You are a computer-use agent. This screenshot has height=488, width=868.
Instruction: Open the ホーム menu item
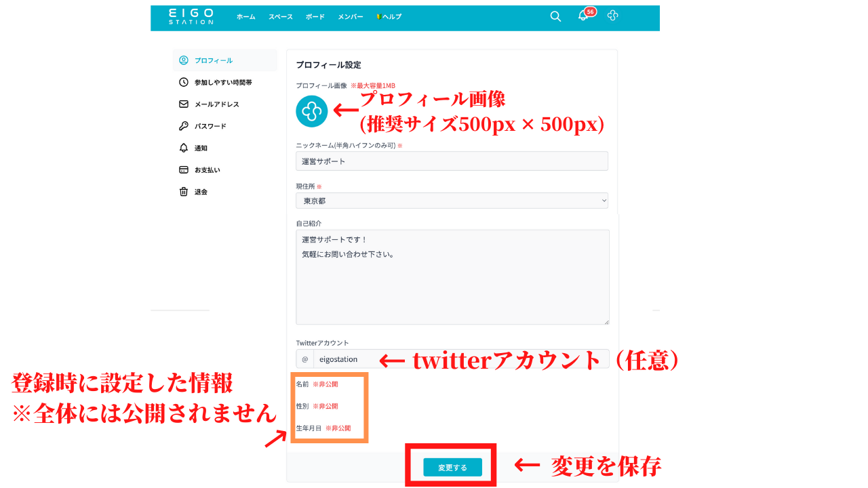[245, 17]
